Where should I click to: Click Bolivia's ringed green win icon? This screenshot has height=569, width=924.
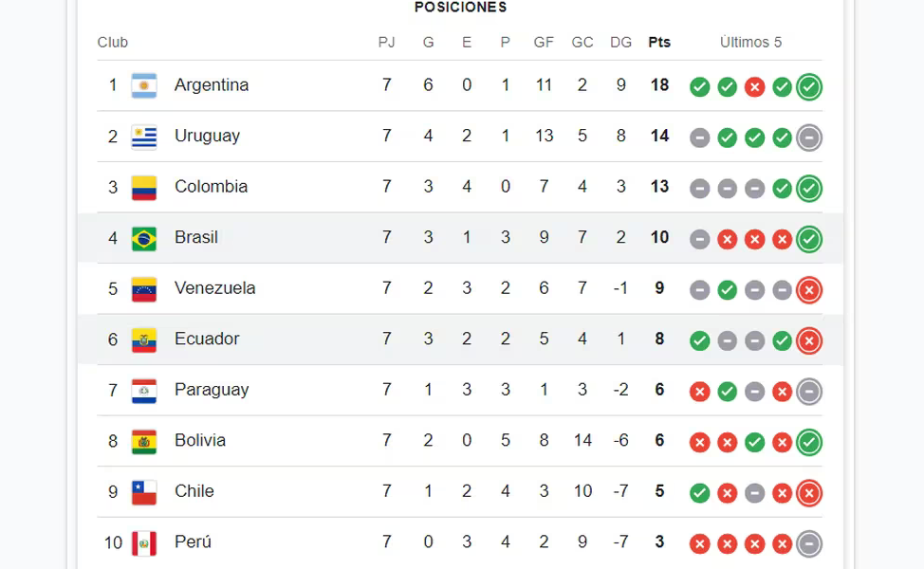(809, 442)
